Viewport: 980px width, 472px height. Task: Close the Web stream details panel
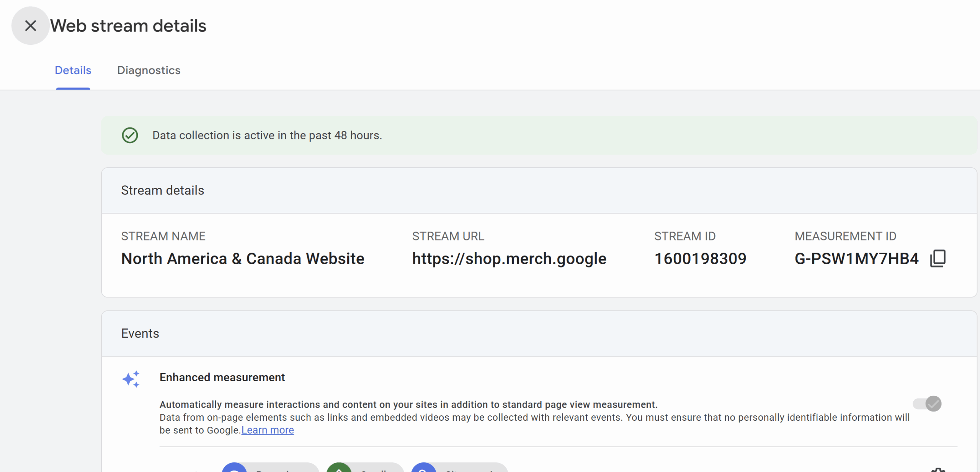tap(30, 26)
